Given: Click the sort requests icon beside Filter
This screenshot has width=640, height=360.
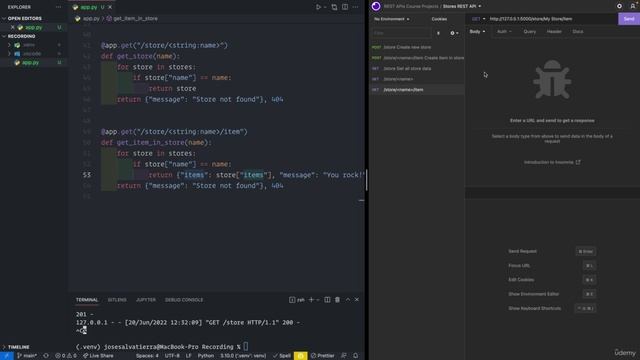Looking at the screenshot, I should pos(438,33).
